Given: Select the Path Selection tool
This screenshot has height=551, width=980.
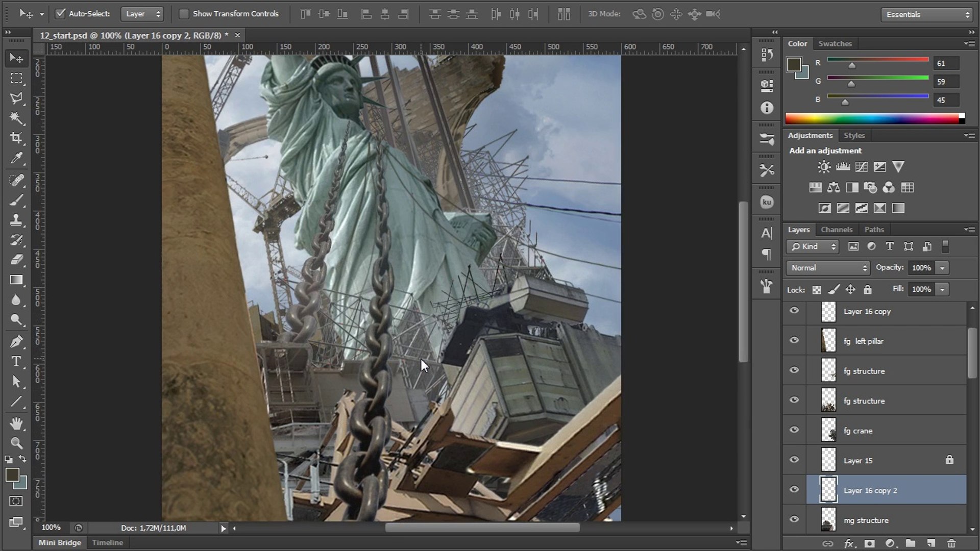Looking at the screenshot, I should tap(16, 382).
